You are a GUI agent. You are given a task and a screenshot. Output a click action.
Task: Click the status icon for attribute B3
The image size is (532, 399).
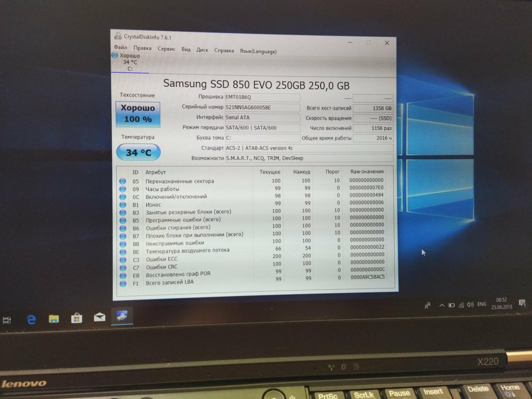pos(123,213)
